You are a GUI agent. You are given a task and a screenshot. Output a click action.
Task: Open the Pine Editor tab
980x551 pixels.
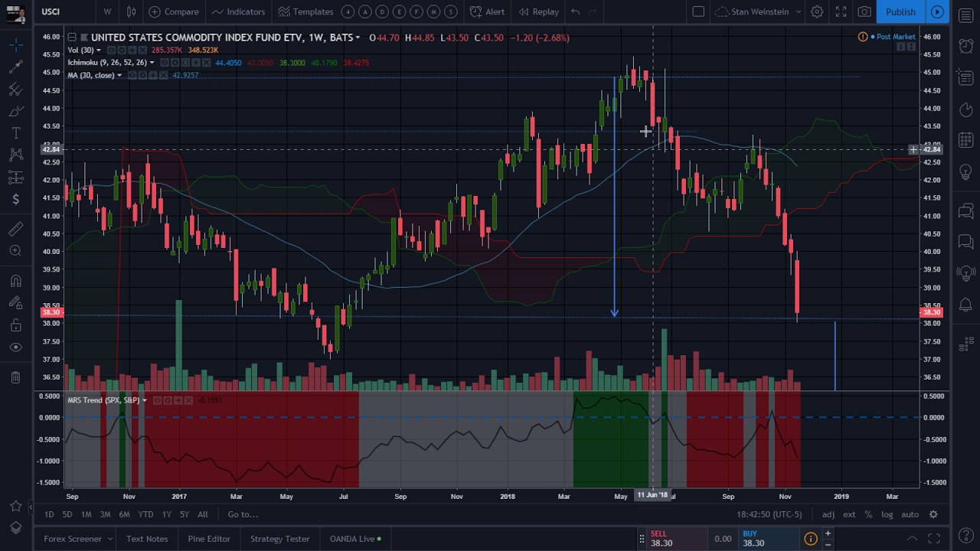tap(209, 539)
